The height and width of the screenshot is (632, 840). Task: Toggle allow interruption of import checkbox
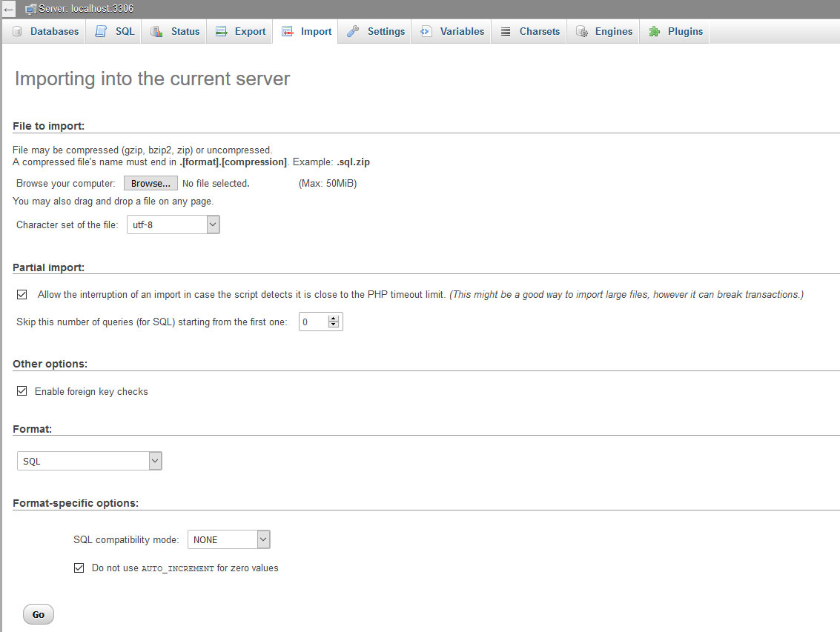(x=22, y=295)
